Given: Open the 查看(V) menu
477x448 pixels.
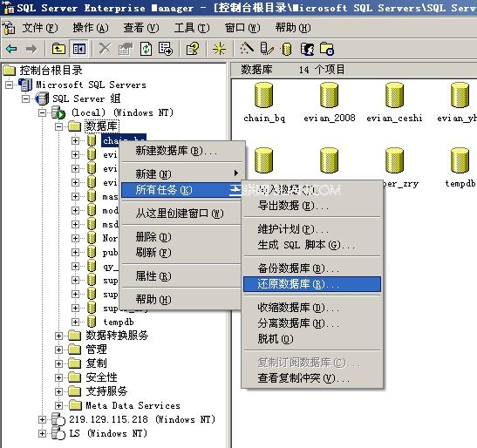Looking at the screenshot, I should pos(141,28).
